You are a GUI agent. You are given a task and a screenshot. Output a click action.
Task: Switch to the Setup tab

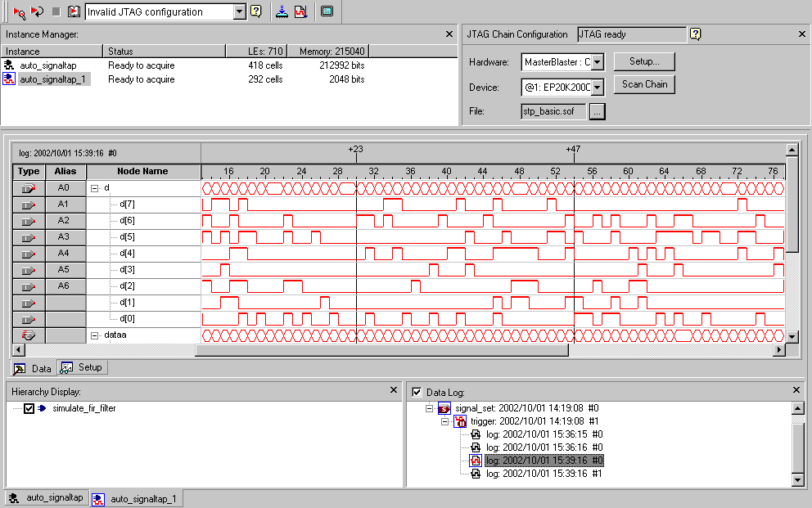[82, 368]
